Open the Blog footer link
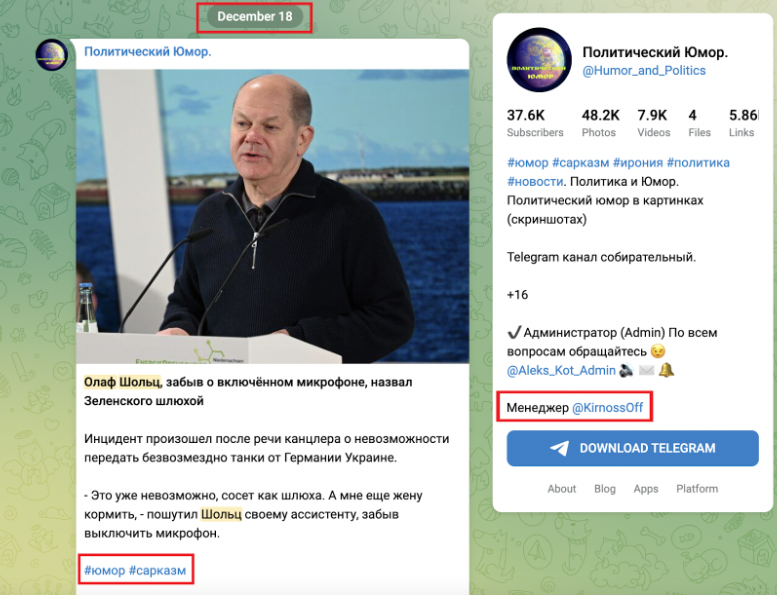 point(605,489)
